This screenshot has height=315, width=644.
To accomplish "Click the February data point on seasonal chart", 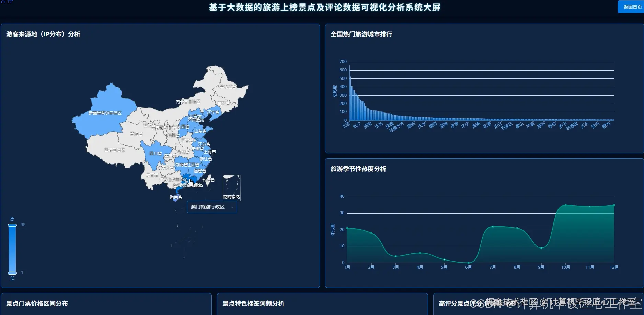I will click(x=371, y=233).
